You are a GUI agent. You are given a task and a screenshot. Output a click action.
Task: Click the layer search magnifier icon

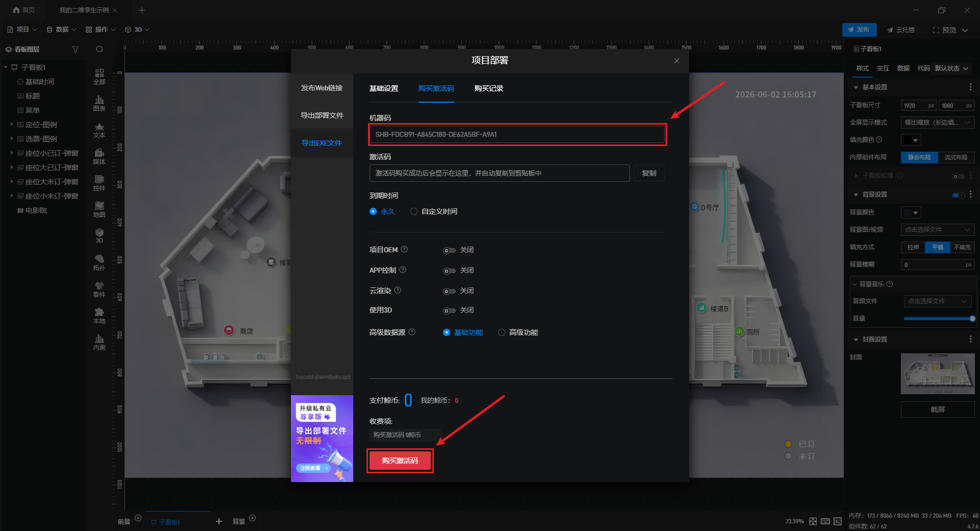pos(100,50)
